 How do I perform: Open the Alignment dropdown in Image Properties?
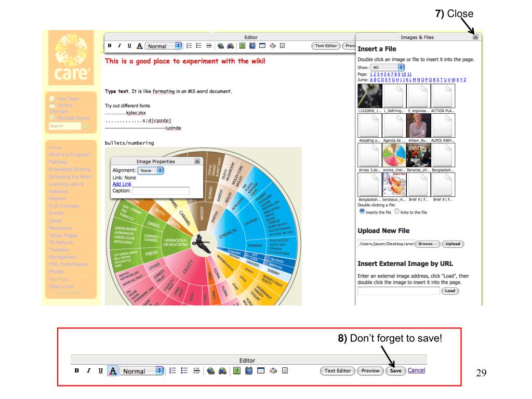pos(151,170)
